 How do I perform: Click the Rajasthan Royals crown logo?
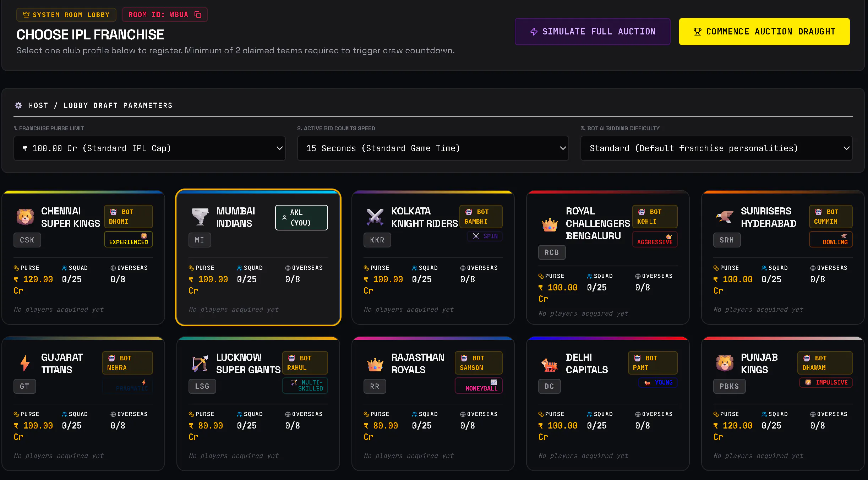pos(375,364)
